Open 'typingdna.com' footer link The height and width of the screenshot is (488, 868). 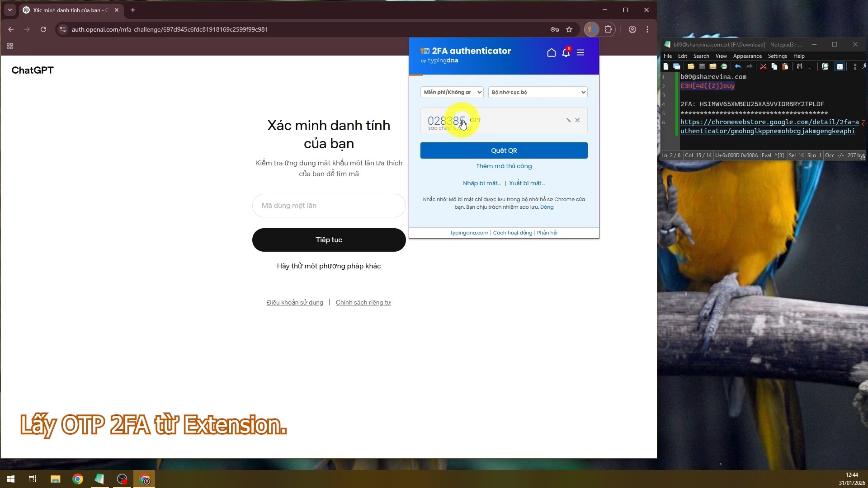[469, 233]
